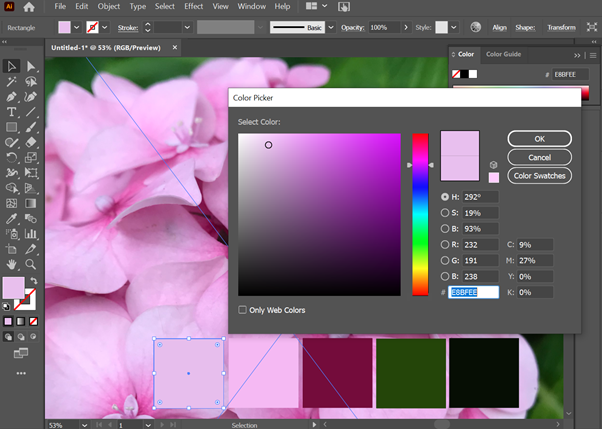Select the Eyedropper tool
The width and height of the screenshot is (602, 429).
[x=12, y=219]
